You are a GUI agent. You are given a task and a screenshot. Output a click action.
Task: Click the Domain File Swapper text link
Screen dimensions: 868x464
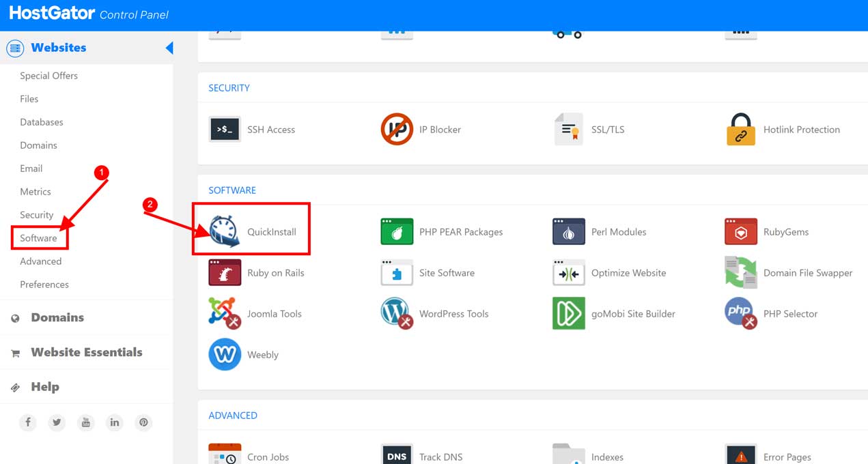point(808,273)
